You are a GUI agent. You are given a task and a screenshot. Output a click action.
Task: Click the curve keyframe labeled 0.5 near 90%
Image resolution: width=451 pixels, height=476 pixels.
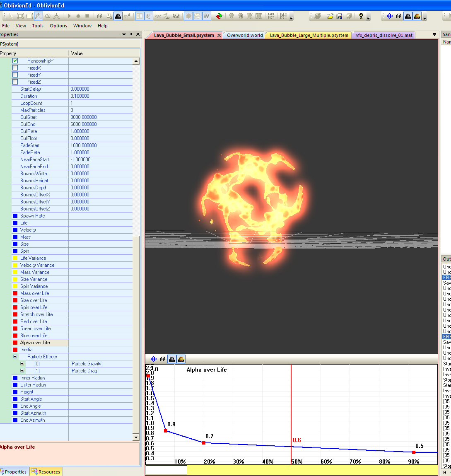pyautogui.click(x=414, y=452)
